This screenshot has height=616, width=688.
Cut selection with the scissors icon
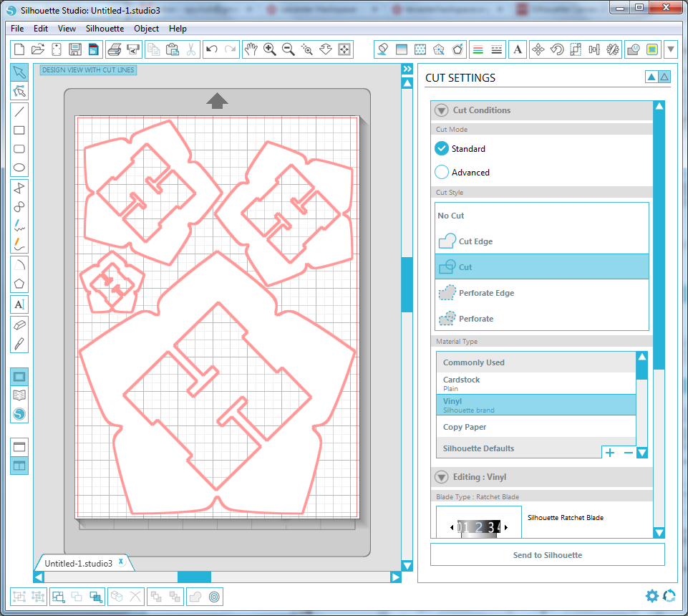[x=191, y=49]
